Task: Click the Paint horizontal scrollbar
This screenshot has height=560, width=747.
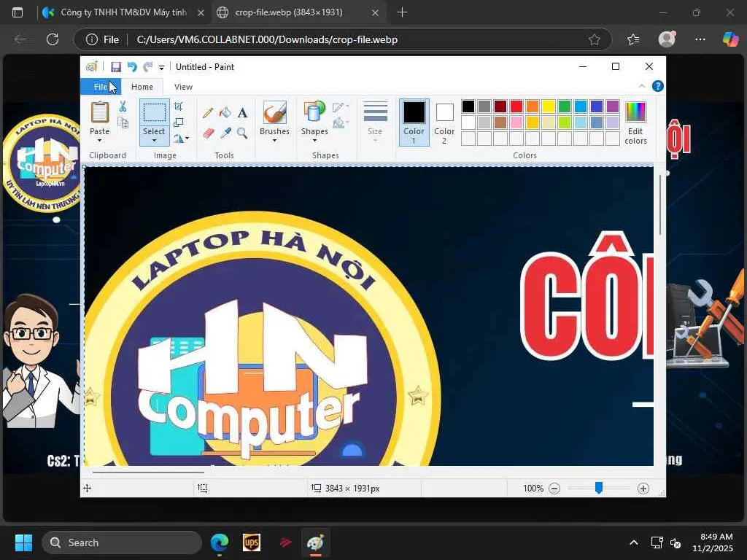Action: 148,472
